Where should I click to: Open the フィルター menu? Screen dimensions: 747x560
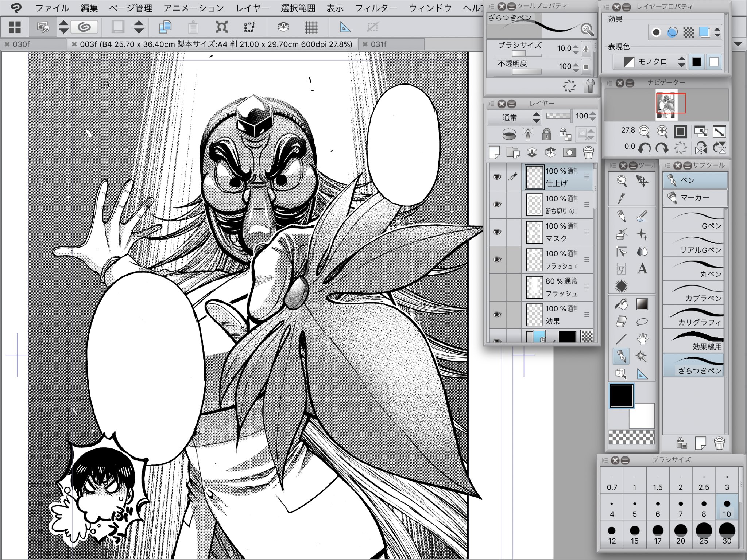pyautogui.click(x=376, y=8)
